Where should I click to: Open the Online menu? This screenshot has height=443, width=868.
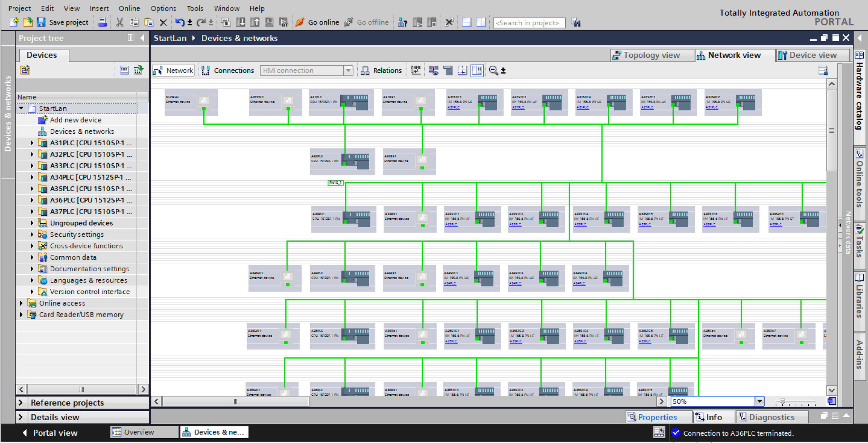129,8
